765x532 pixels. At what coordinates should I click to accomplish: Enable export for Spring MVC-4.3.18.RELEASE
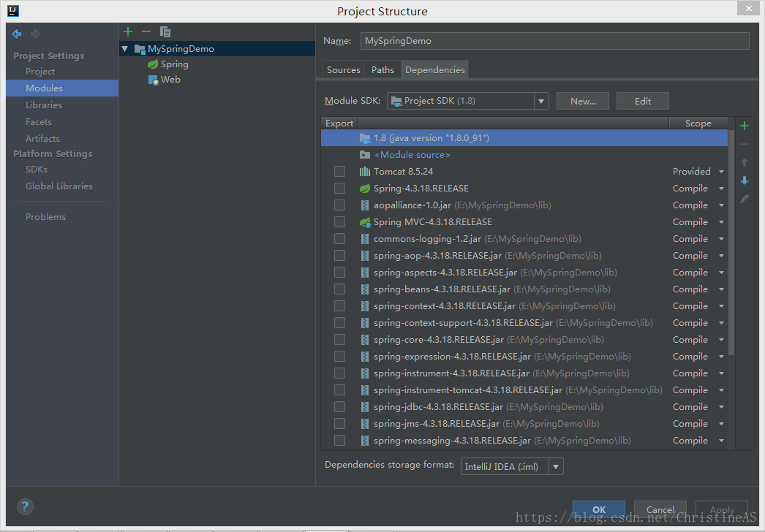point(339,222)
